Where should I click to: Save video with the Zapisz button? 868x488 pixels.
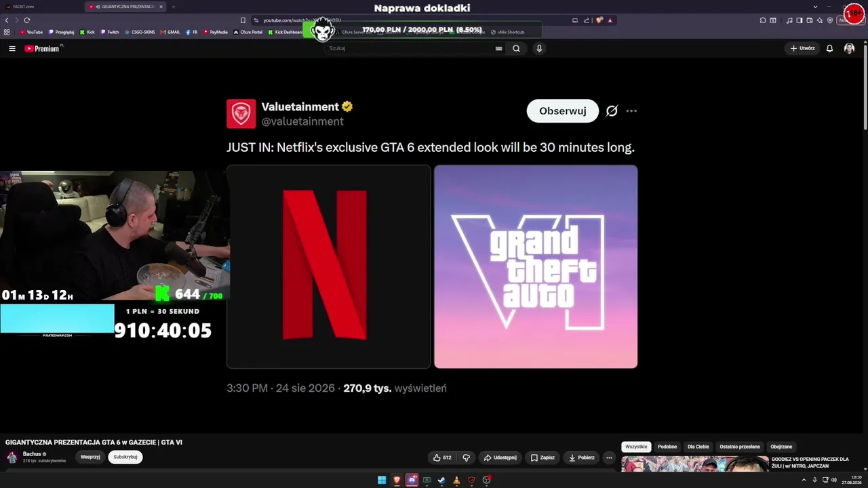tap(542, 457)
